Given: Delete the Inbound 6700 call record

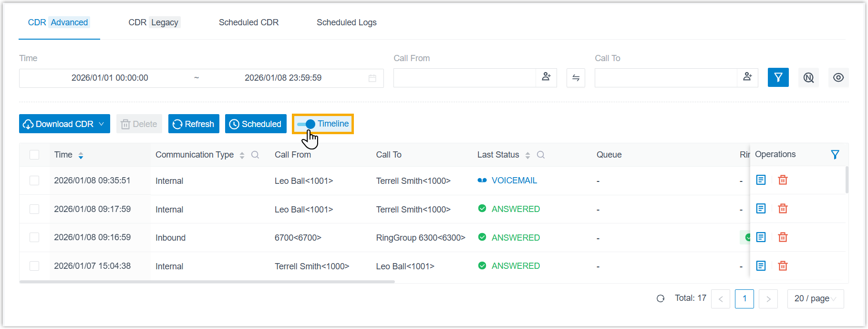Looking at the screenshot, I should pos(783,237).
